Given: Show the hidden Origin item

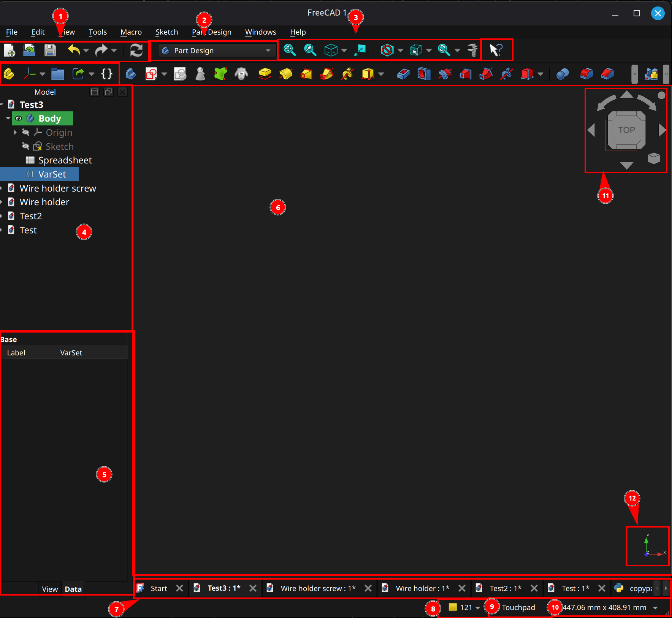Looking at the screenshot, I should click(25, 132).
